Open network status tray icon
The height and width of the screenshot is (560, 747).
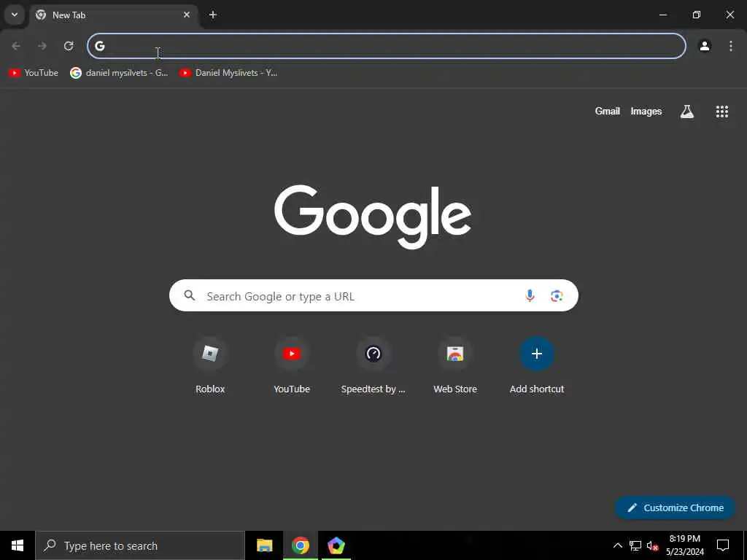[635, 545]
